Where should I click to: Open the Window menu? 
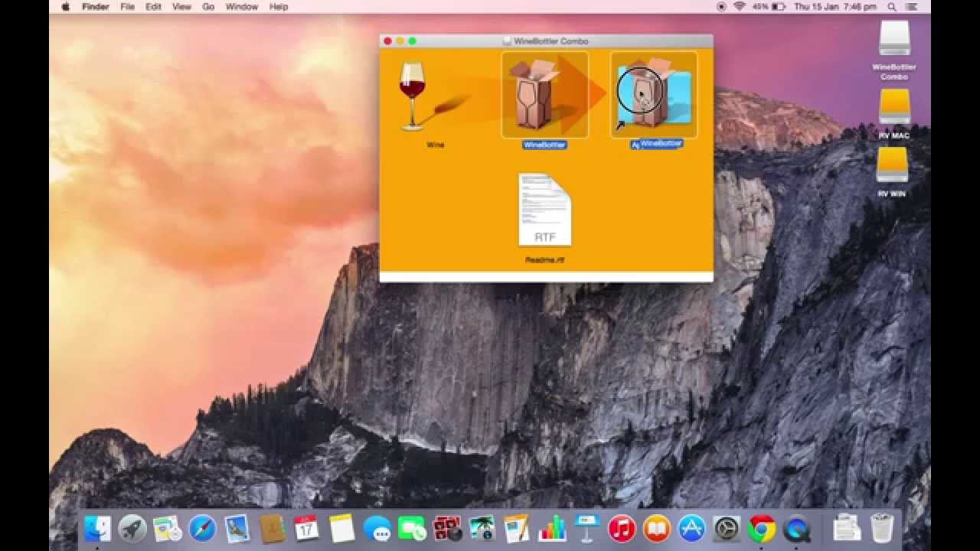pos(242,7)
